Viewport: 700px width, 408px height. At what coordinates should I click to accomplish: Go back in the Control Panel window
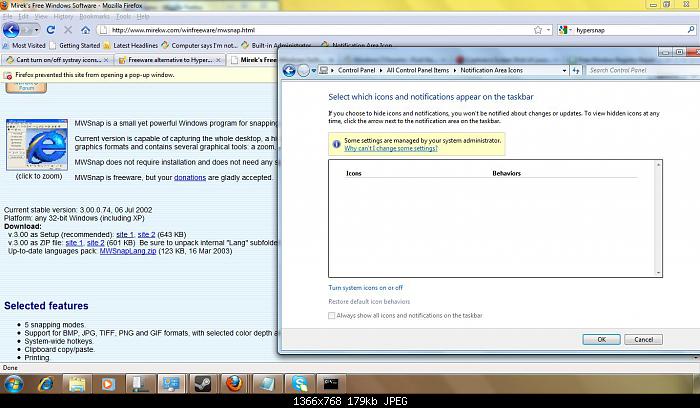[x=289, y=71]
